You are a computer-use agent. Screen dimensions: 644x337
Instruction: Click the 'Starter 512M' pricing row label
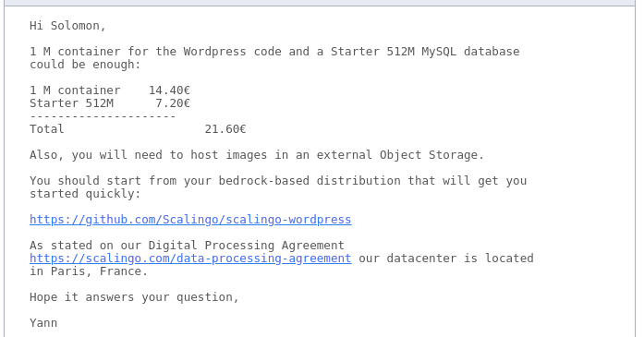71,103
